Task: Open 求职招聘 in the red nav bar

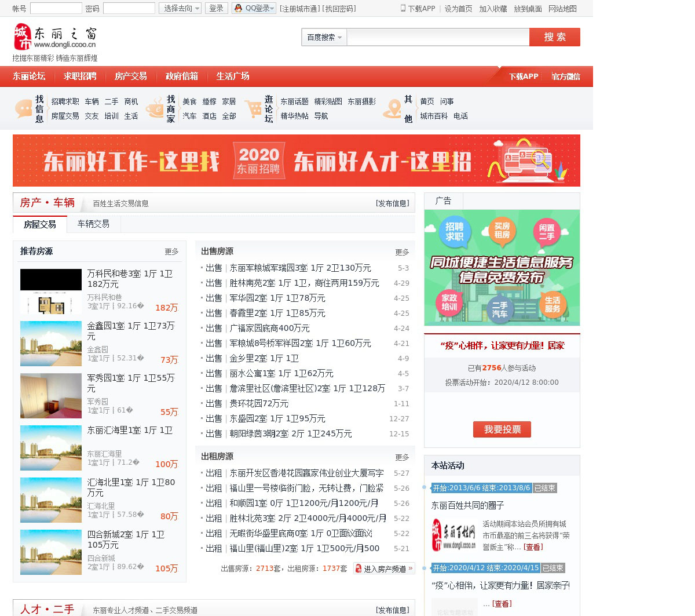Action: click(80, 76)
